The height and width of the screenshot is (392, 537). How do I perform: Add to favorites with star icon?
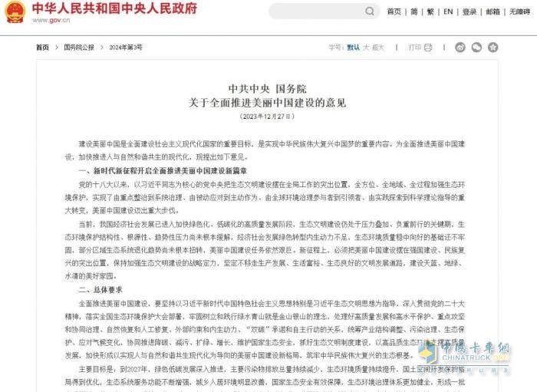tap(493, 48)
